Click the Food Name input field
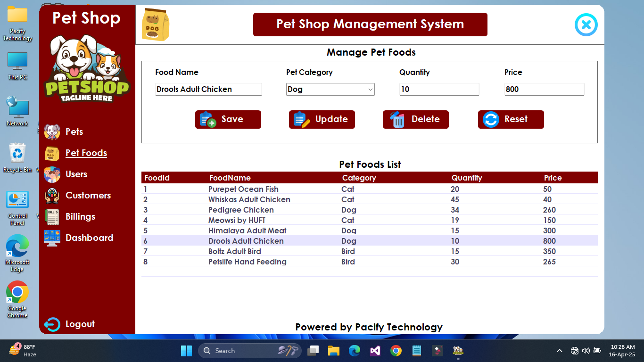Image resolution: width=644 pixels, height=362 pixels. pos(208,90)
